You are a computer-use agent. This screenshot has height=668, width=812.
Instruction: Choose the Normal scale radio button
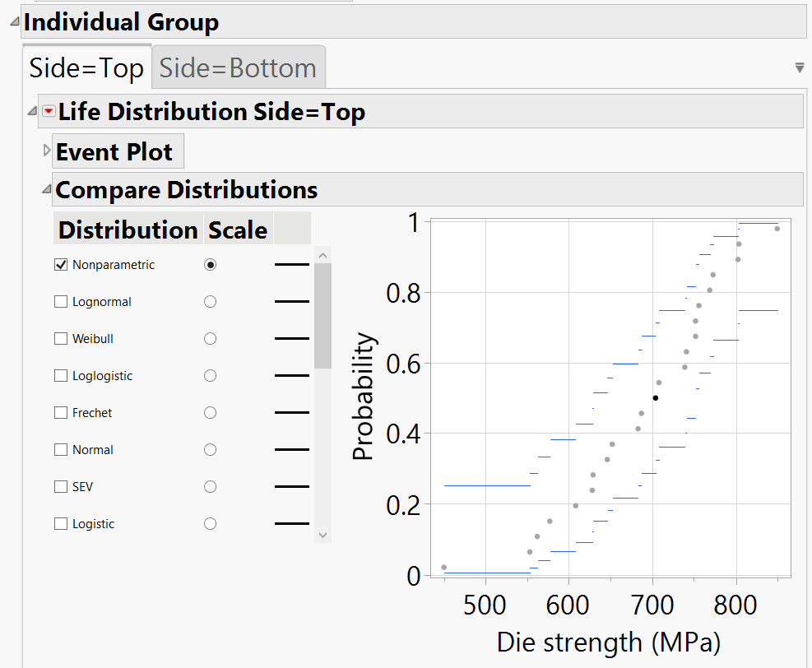(x=210, y=450)
